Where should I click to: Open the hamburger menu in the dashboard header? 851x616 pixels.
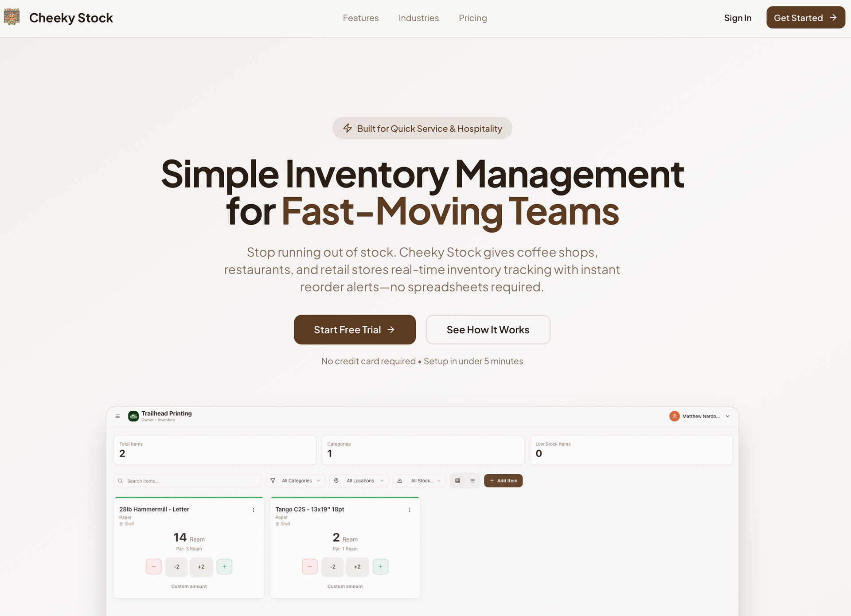click(117, 416)
